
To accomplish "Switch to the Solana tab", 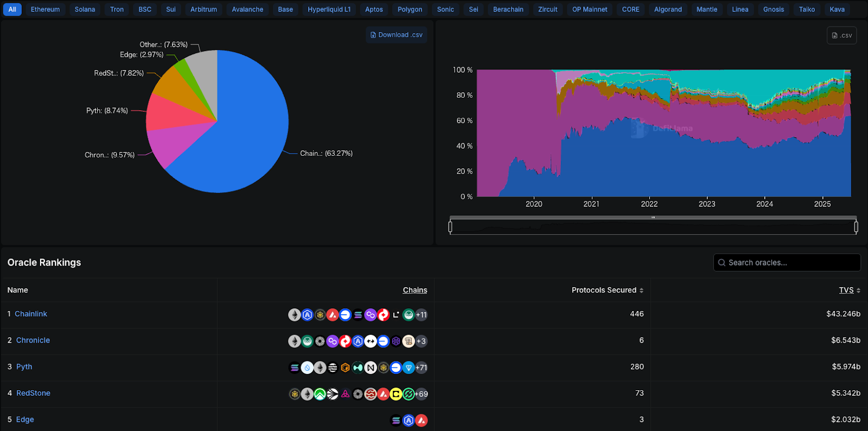I will click(x=85, y=9).
